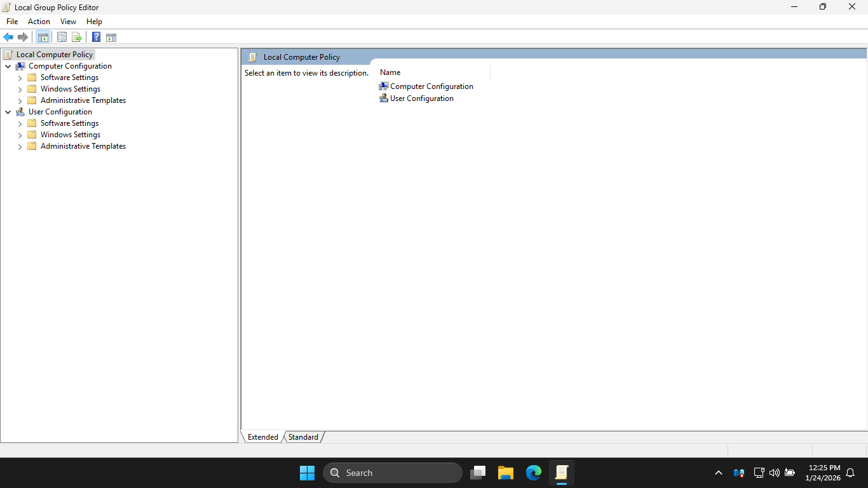Open Microsoft Edge from the taskbar
Screen dimensions: 868x488
tap(533, 473)
